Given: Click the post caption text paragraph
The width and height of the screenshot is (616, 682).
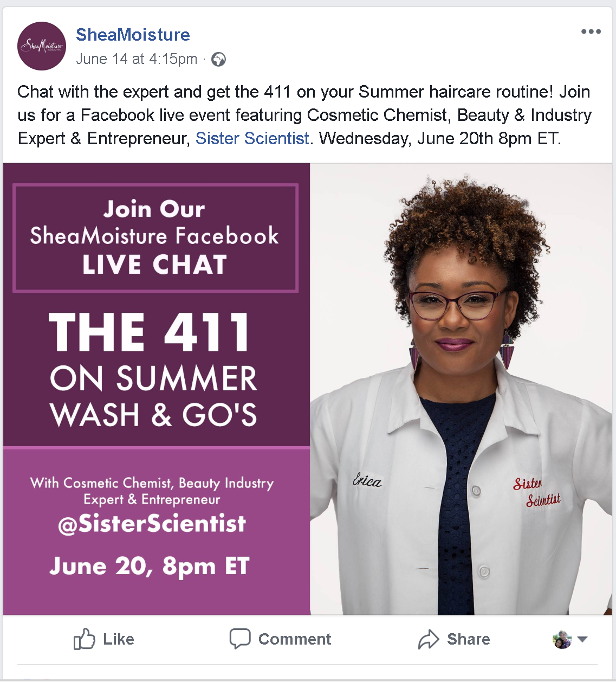Looking at the screenshot, I should click(x=305, y=115).
